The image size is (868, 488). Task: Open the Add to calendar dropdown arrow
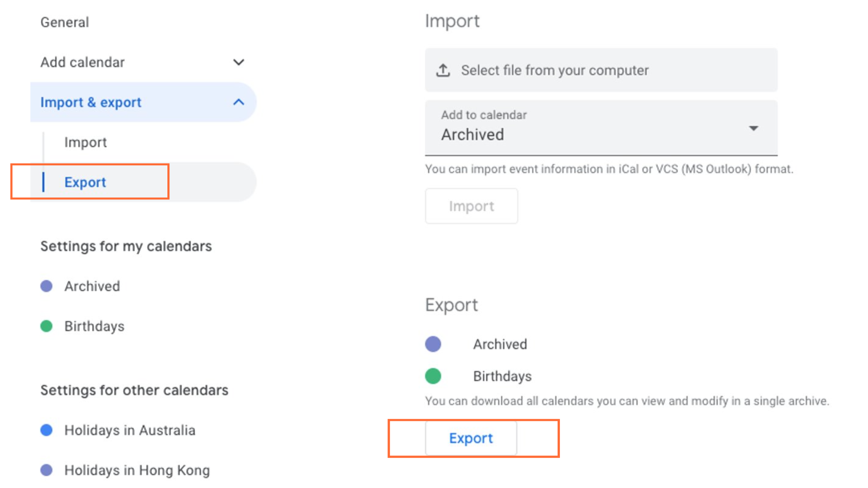pyautogui.click(x=753, y=128)
